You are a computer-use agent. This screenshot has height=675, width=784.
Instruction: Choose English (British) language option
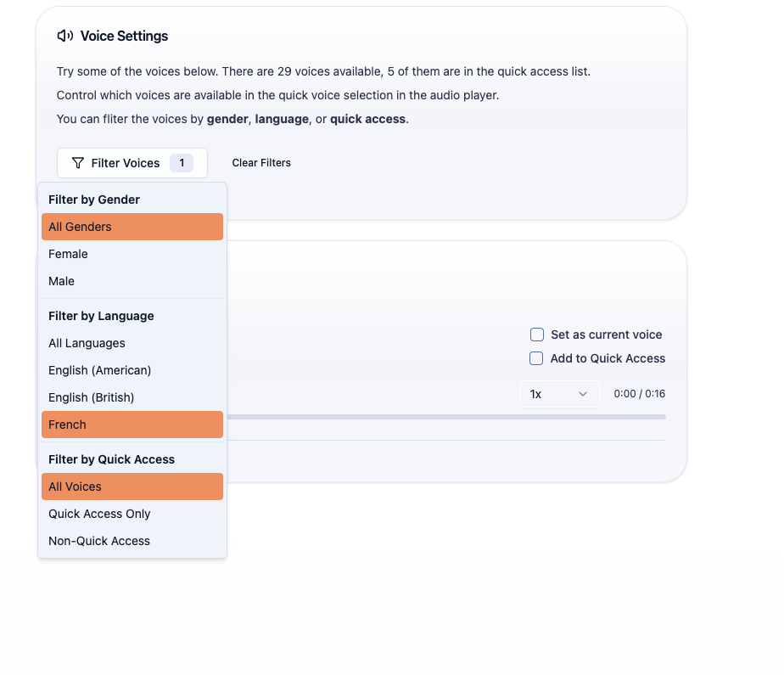[x=132, y=397]
